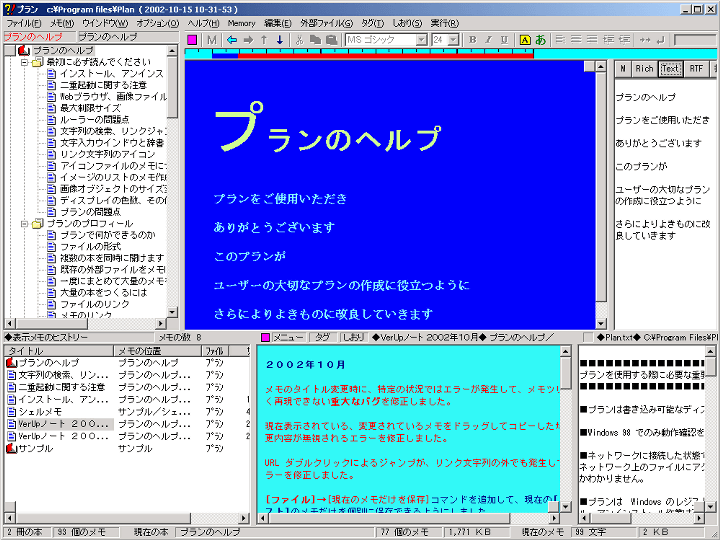Click the small square box at editor top-right corner
Image resolution: width=720 pixels, height=540 pixels.
coord(589,67)
